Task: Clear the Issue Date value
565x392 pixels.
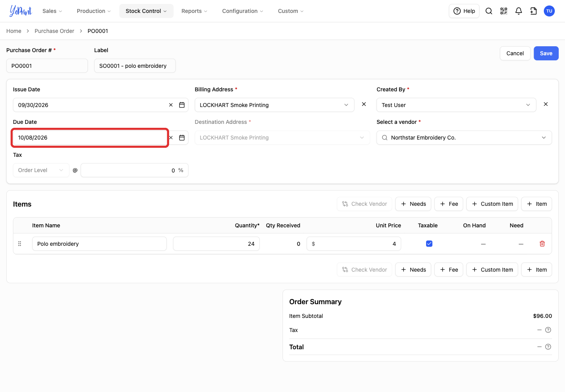Action: (x=171, y=105)
